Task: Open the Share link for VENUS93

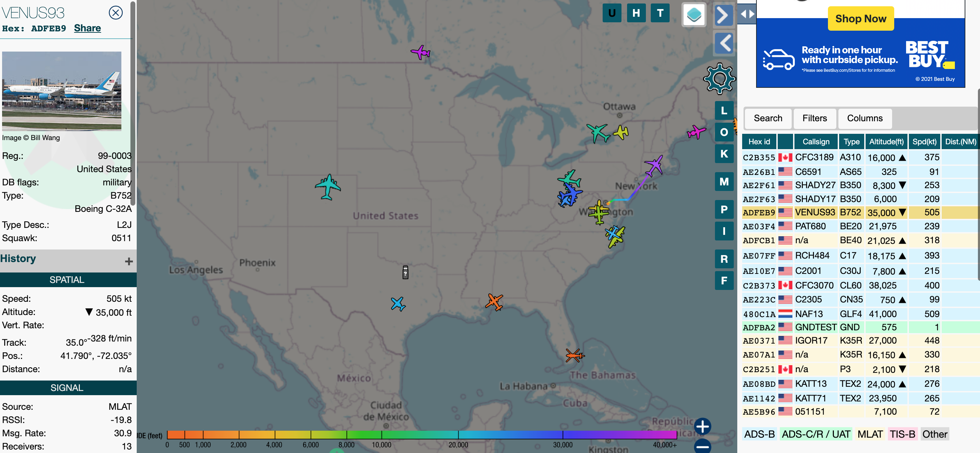Action: click(87, 28)
